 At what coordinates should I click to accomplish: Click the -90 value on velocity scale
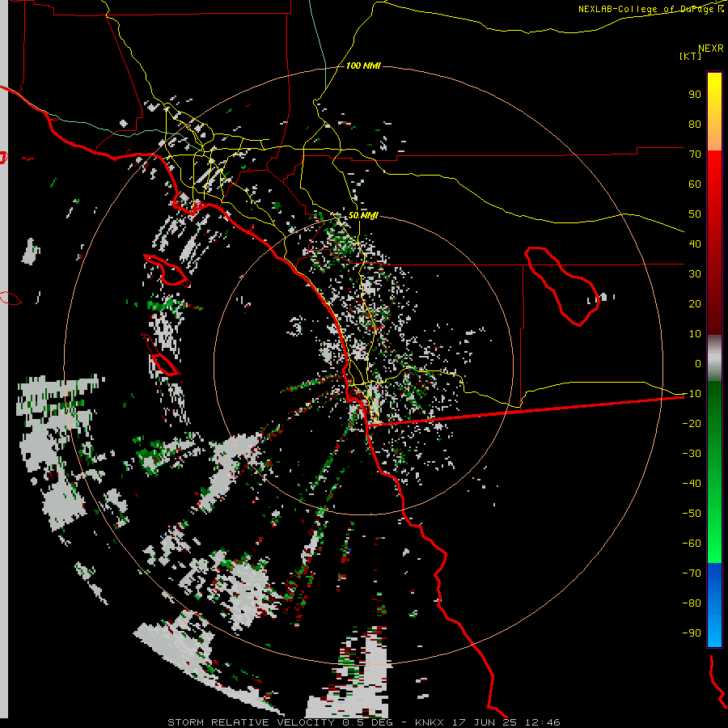(x=692, y=633)
